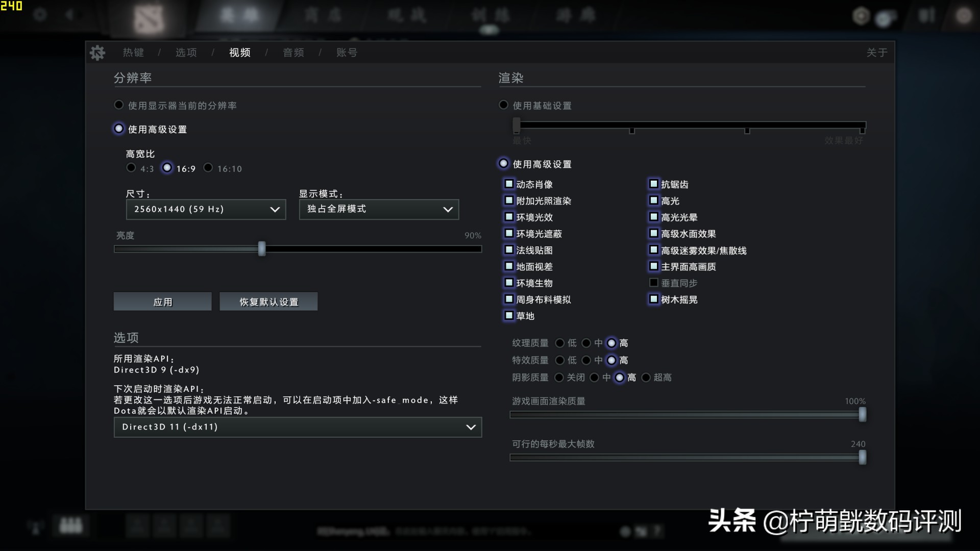Uncheck the 抗锯齿 rendering option
The image size is (980, 551).
click(654, 184)
